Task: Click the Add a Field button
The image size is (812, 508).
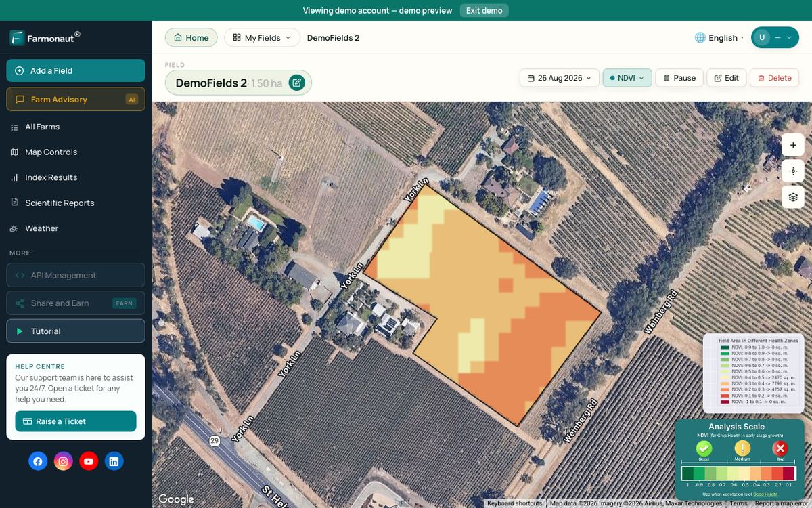Action: click(76, 70)
